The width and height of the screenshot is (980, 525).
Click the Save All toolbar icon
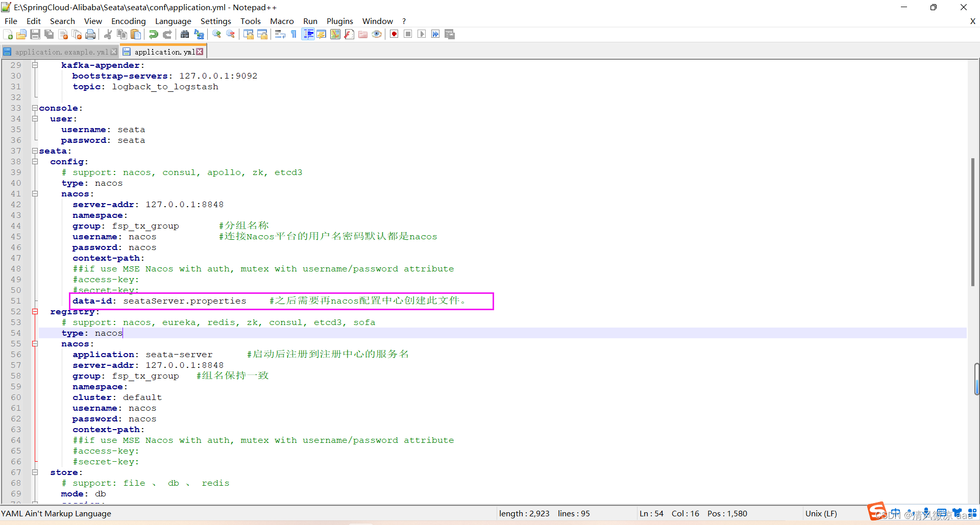(49, 34)
